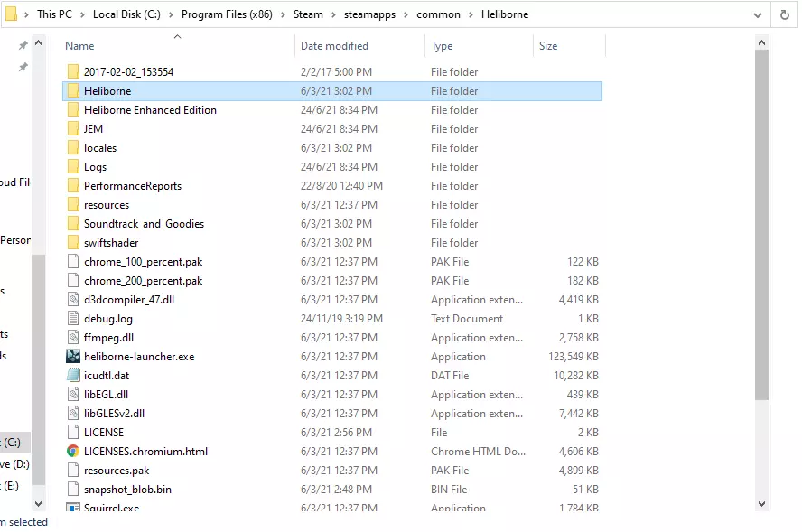Expand the chevron after steamapps in the path

406,14
